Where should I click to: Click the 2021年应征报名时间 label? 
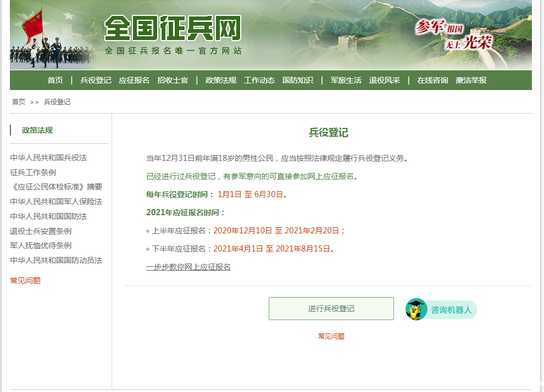[x=185, y=212]
